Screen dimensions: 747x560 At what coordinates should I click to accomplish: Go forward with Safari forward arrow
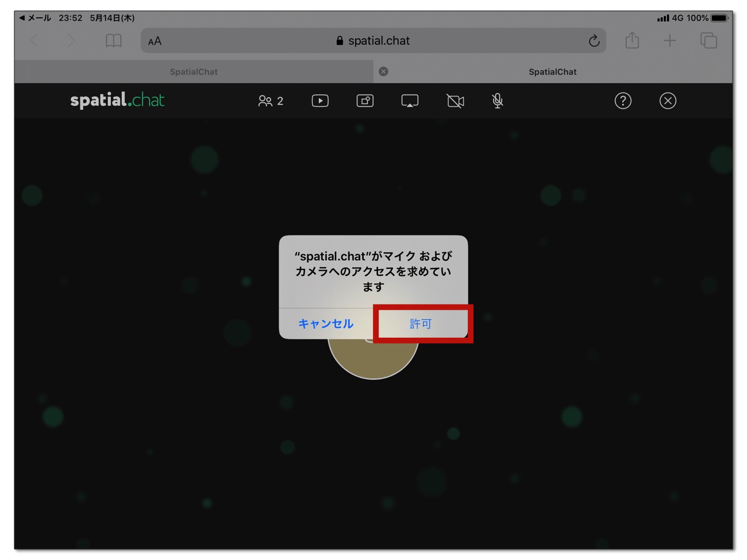point(71,41)
